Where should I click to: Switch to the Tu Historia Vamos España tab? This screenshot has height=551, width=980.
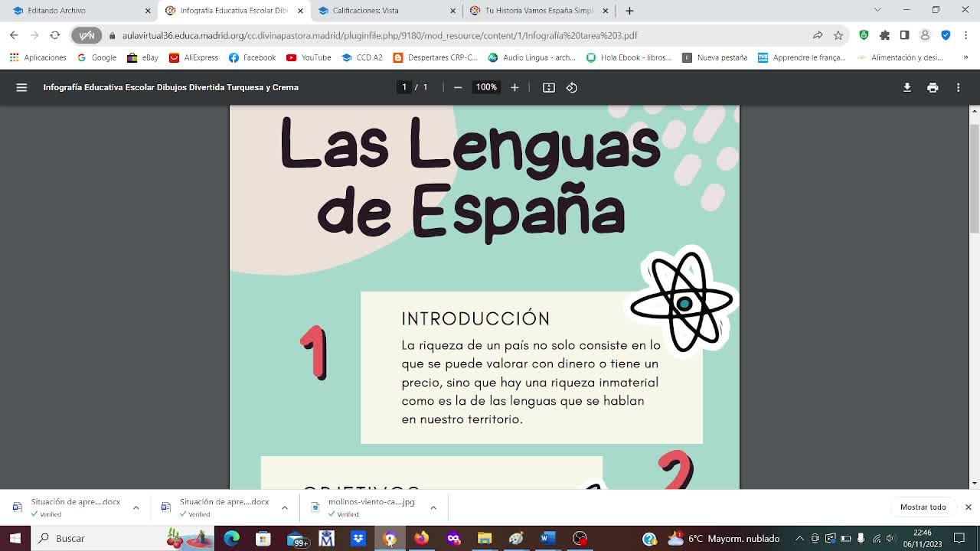(x=539, y=11)
